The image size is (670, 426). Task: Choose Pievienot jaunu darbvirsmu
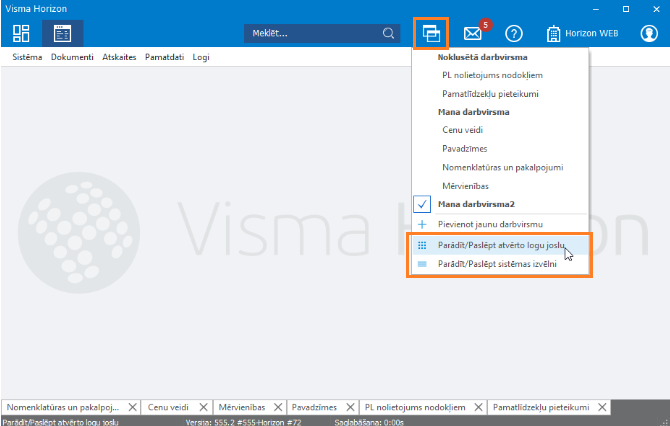tap(490, 224)
